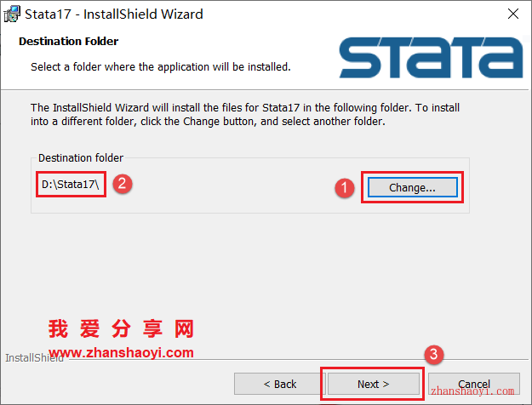The image size is (532, 405).
Task: Click the red circle marker numbered 1
Action: point(345,188)
